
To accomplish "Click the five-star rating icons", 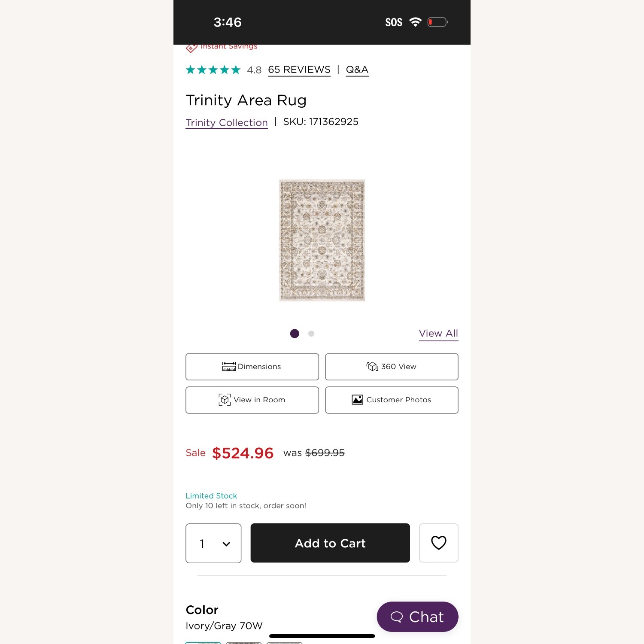I will (x=213, y=70).
